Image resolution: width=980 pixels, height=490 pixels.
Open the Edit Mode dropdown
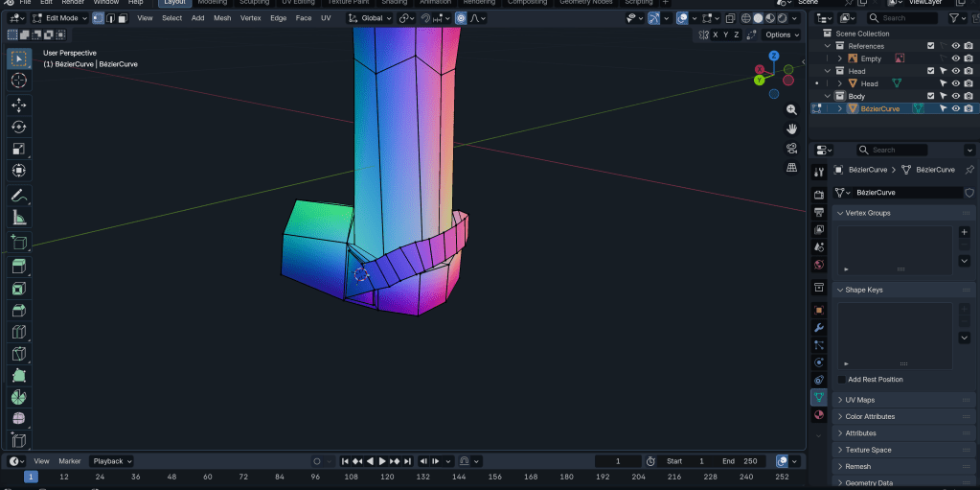click(59, 18)
